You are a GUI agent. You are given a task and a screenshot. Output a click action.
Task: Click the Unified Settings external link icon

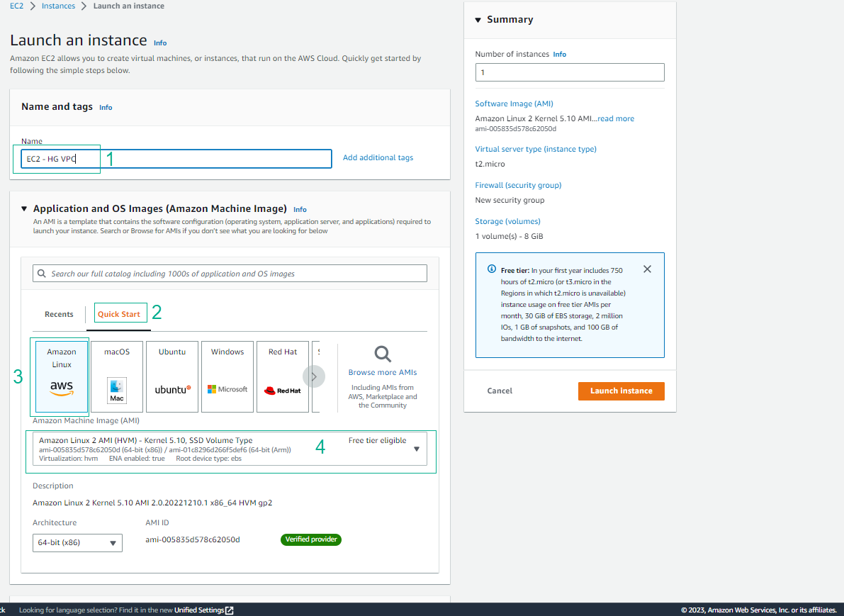[x=230, y=610]
